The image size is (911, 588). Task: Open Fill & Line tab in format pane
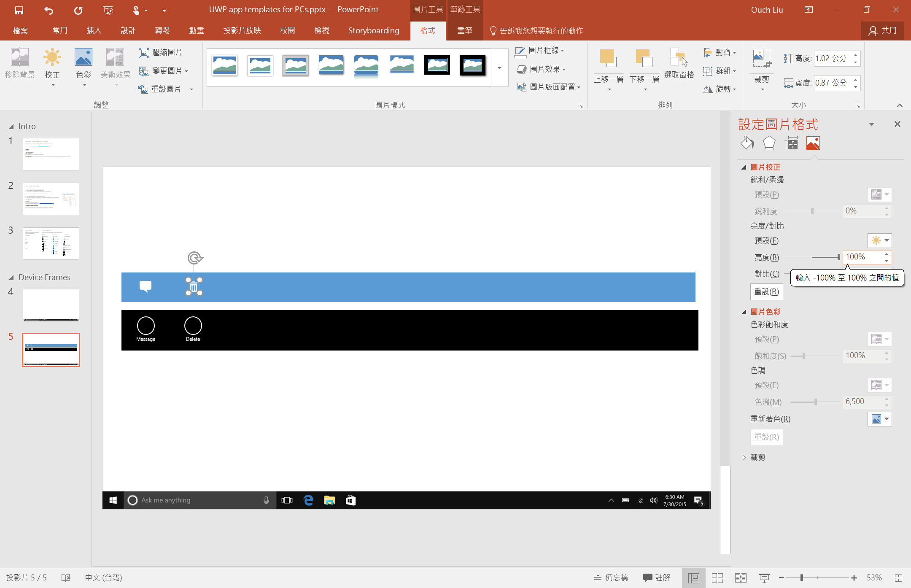(x=747, y=143)
